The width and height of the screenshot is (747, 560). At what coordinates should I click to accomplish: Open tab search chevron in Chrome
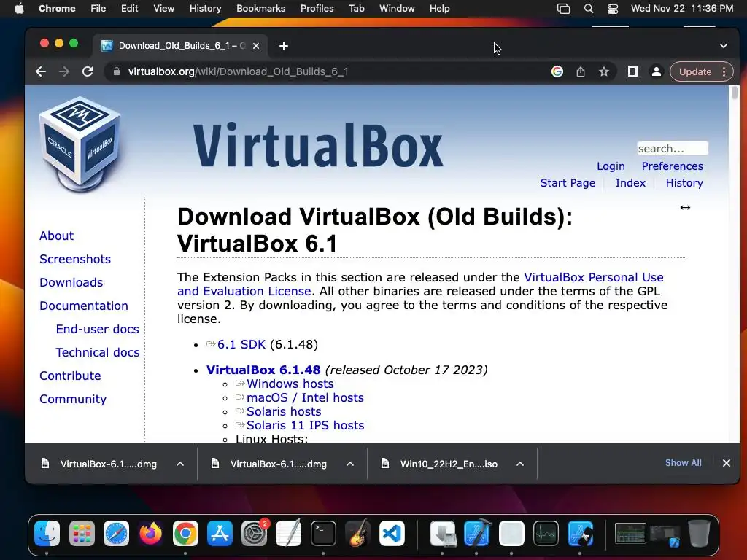[724, 46]
